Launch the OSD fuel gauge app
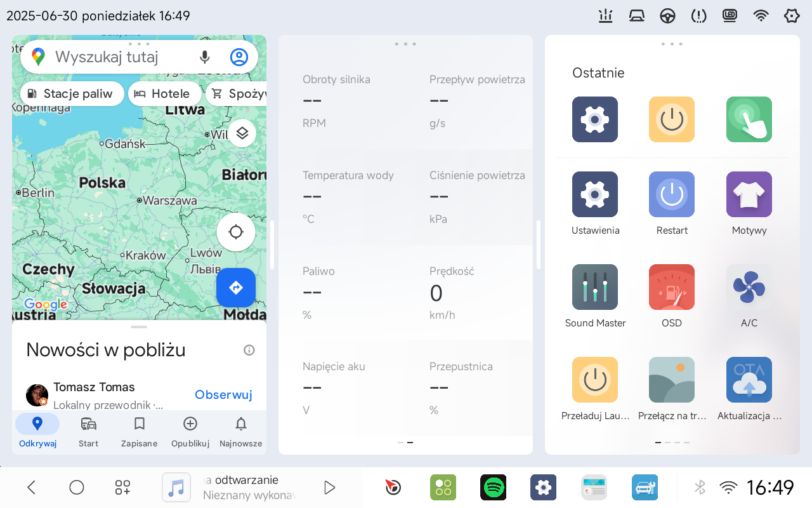The width and height of the screenshot is (812, 508). tap(671, 287)
